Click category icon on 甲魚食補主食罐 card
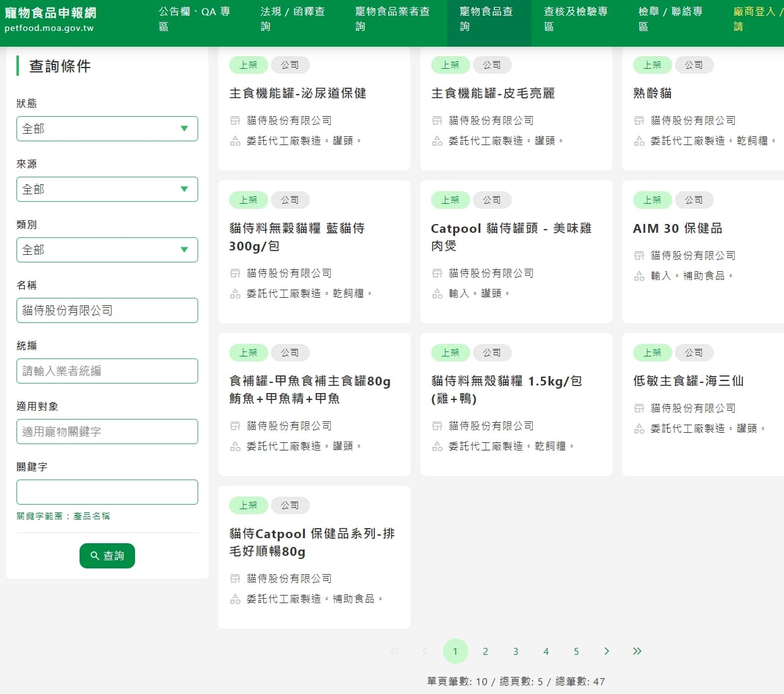784x694 pixels. (x=235, y=446)
